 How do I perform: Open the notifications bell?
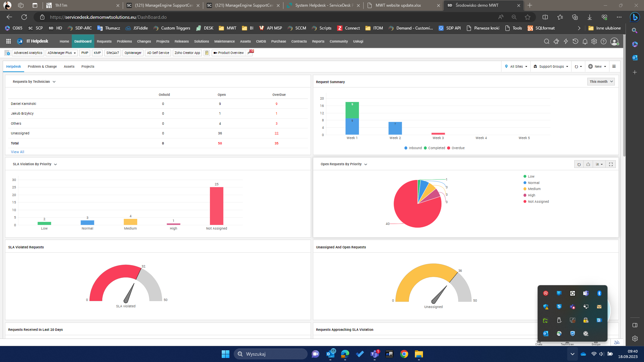click(585, 41)
